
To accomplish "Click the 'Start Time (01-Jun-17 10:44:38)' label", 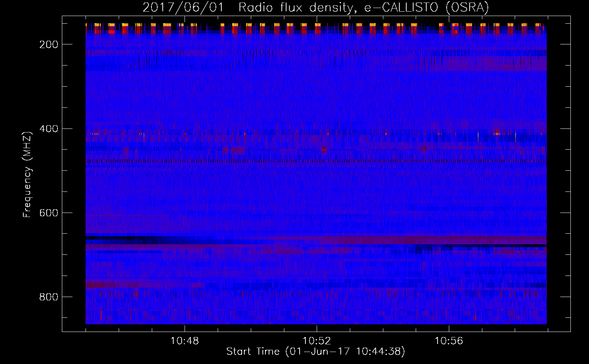I will click(x=316, y=352).
